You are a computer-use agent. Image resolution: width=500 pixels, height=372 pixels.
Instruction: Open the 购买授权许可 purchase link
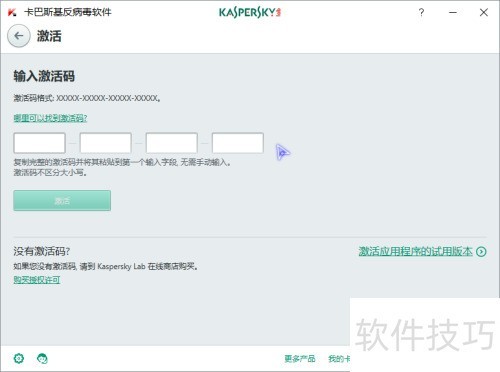37,280
